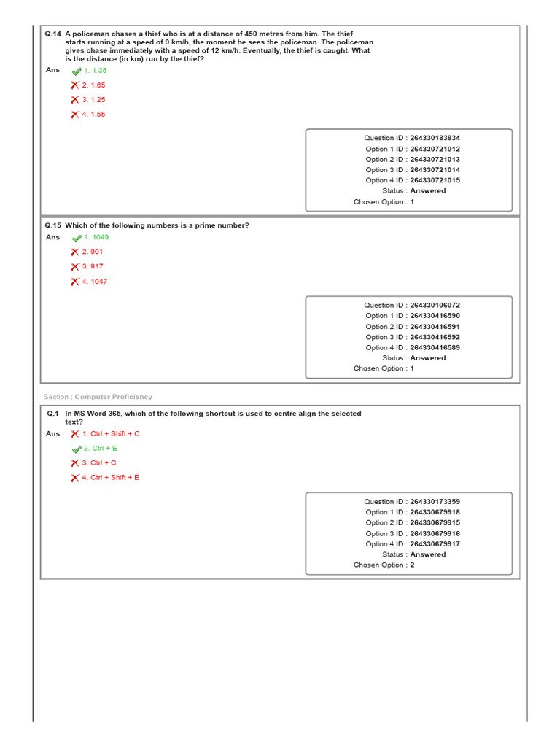Click Option 1 ID 264330721012

[x=413, y=149]
